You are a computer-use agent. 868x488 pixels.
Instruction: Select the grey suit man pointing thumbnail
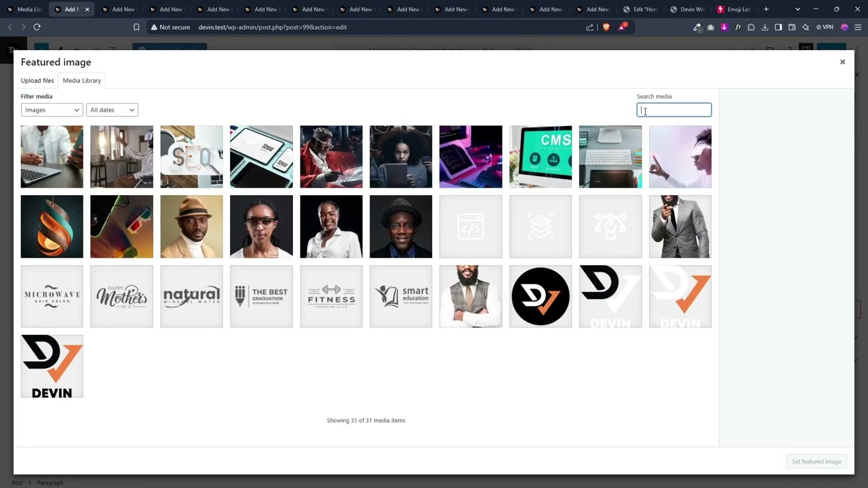pos(680,226)
